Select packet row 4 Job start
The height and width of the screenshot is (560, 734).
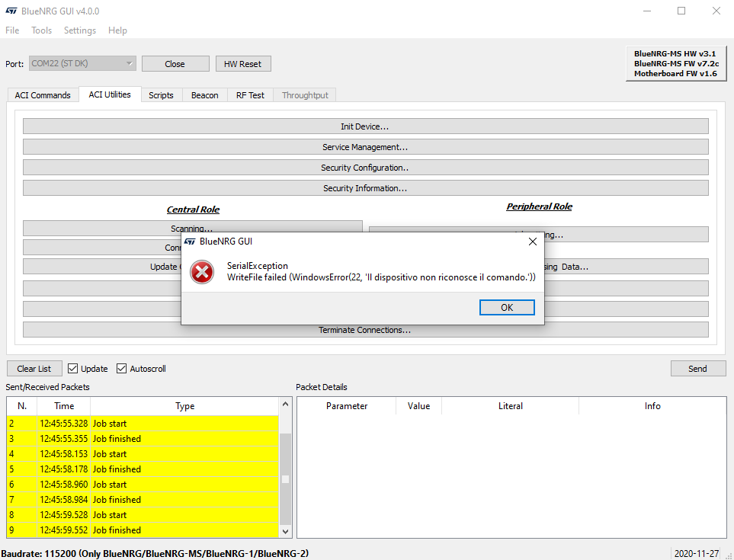click(143, 454)
